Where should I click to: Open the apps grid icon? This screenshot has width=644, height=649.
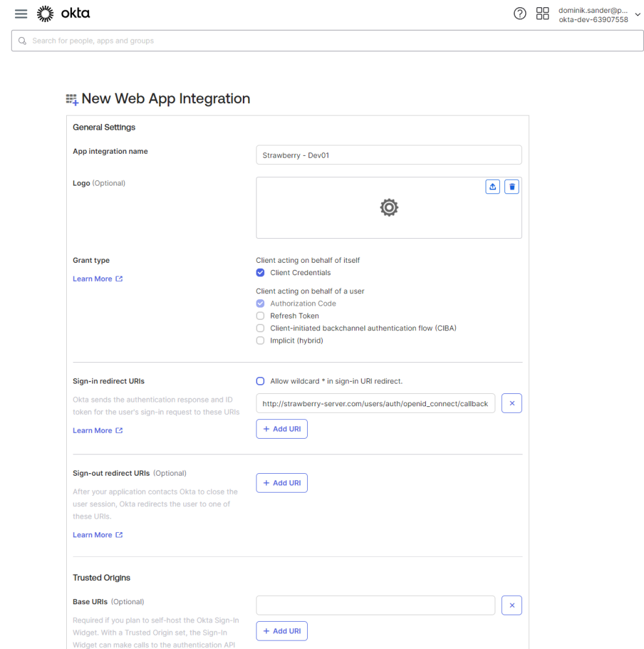coord(543,14)
